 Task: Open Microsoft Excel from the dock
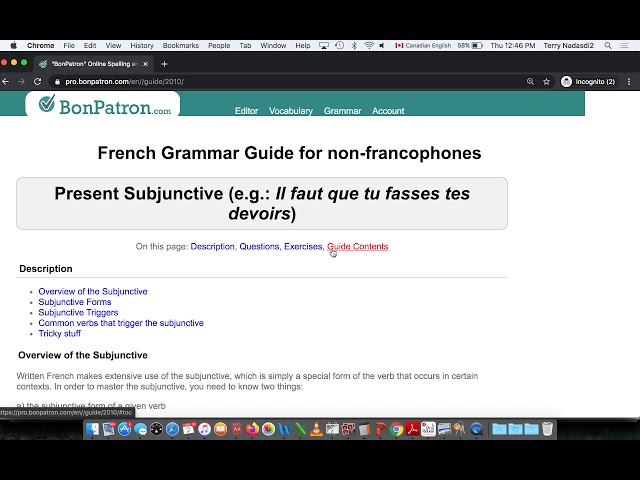tap(300, 429)
